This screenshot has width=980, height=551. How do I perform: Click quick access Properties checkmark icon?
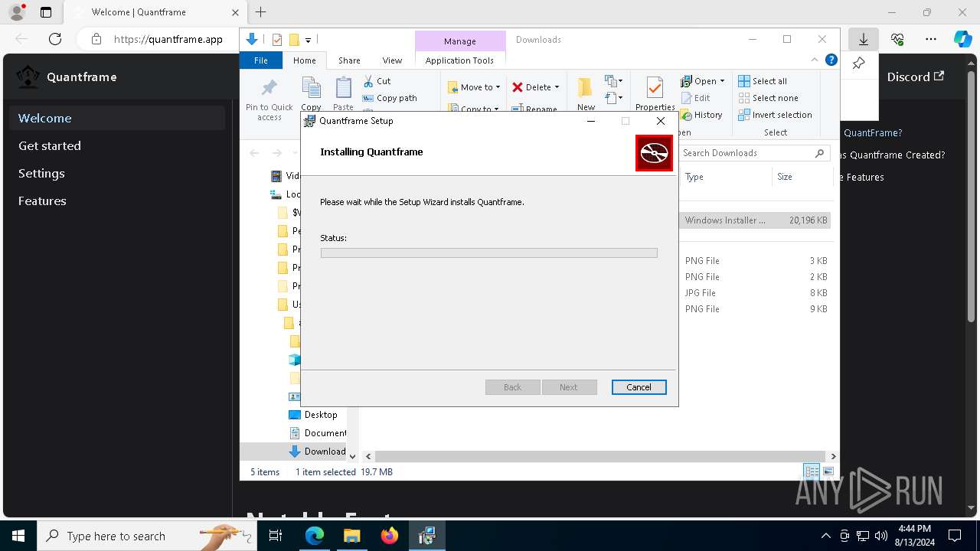tap(277, 40)
